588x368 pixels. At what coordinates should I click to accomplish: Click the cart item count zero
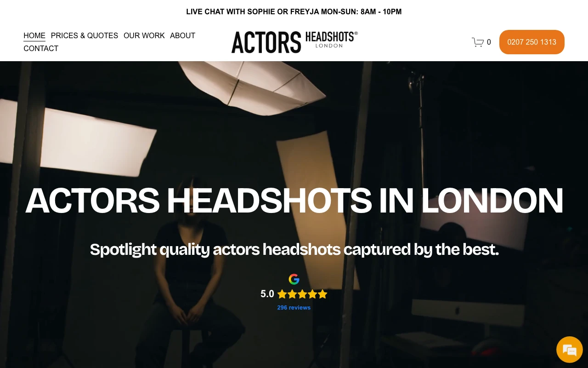click(489, 42)
